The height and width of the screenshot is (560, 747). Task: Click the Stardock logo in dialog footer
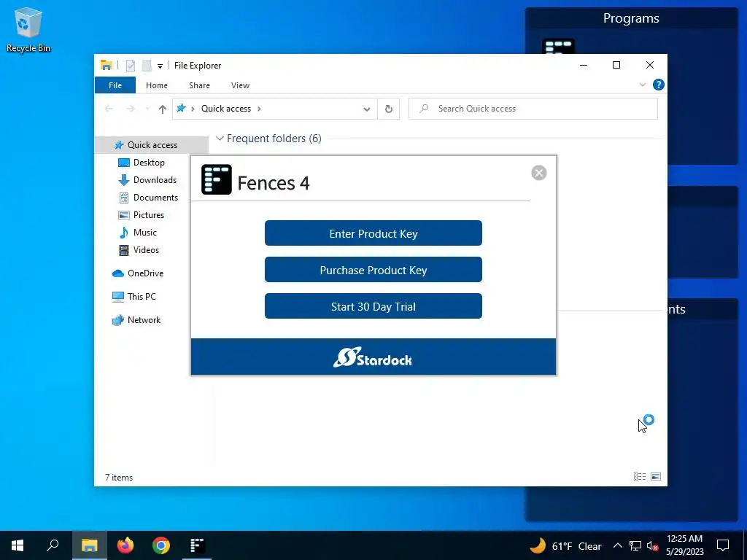(x=373, y=357)
